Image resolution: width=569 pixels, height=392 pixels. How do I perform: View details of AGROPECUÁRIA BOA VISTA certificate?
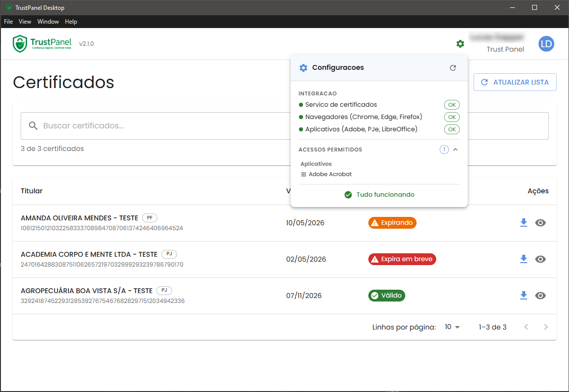coord(540,296)
